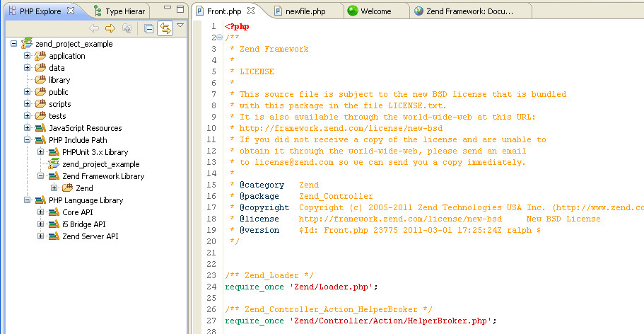Expand the public folder

pos(27,92)
